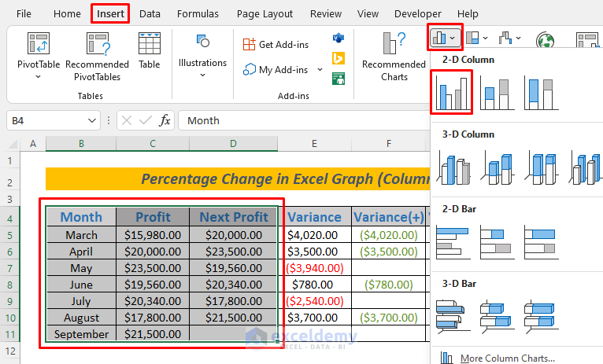The width and height of the screenshot is (603, 364).
Task: Click the Insert Function fx button
Action: pos(165,120)
